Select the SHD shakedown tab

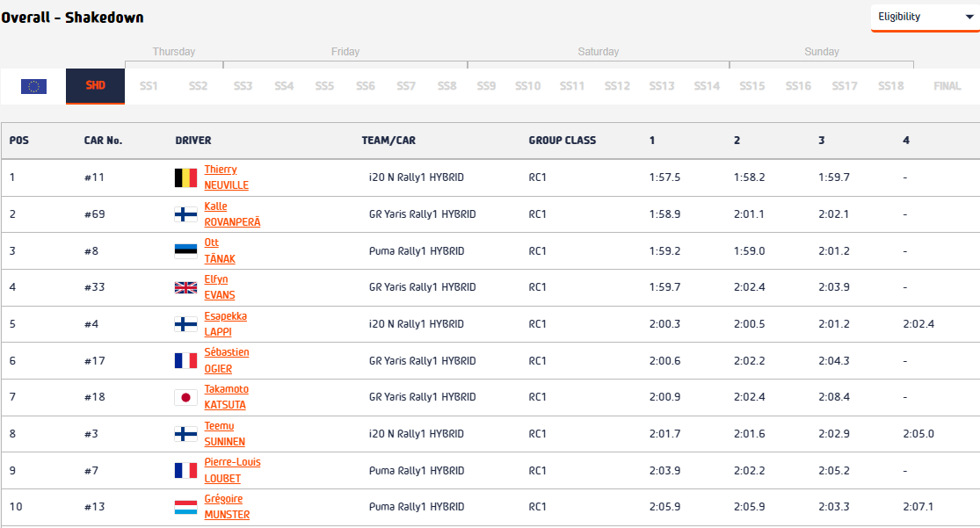tap(95, 85)
